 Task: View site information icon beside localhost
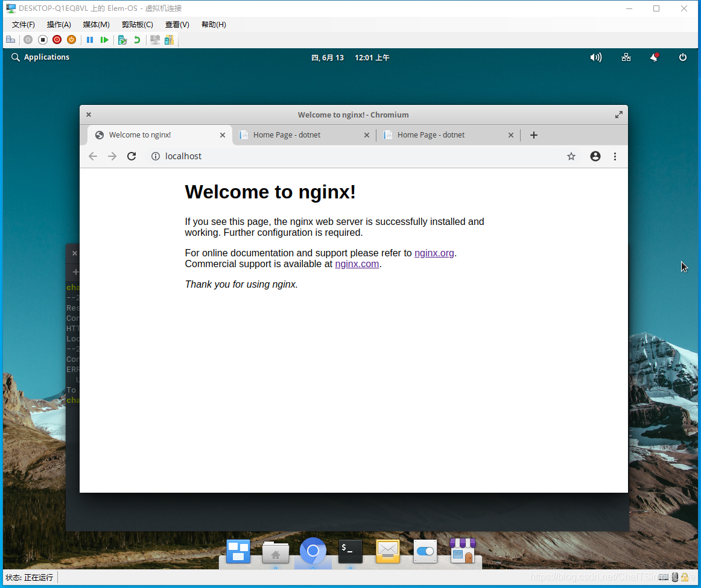155,156
